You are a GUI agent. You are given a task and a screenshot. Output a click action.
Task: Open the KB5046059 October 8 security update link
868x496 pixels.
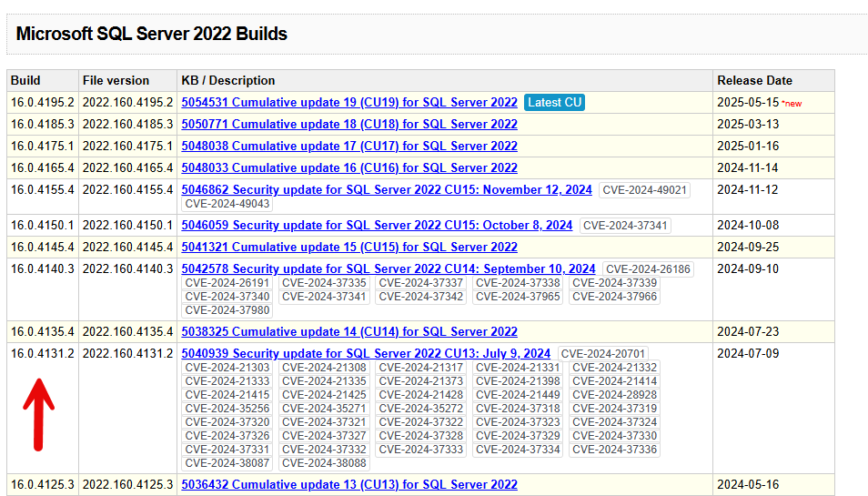377,225
